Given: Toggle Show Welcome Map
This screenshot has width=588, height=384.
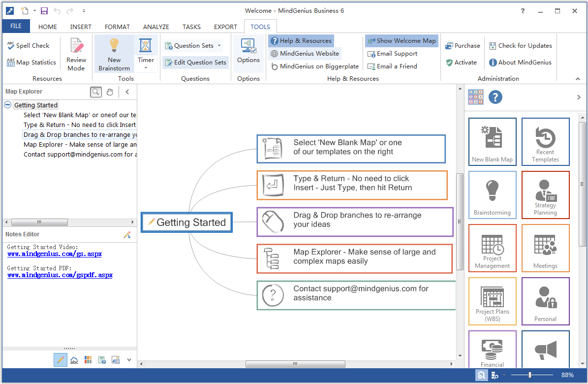Looking at the screenshot, I should point(402,40).
